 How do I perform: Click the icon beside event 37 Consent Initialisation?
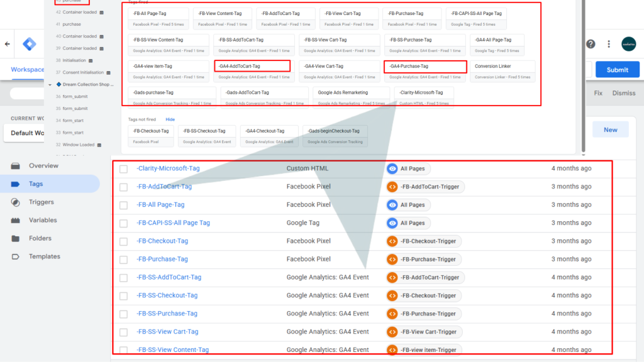108,73
